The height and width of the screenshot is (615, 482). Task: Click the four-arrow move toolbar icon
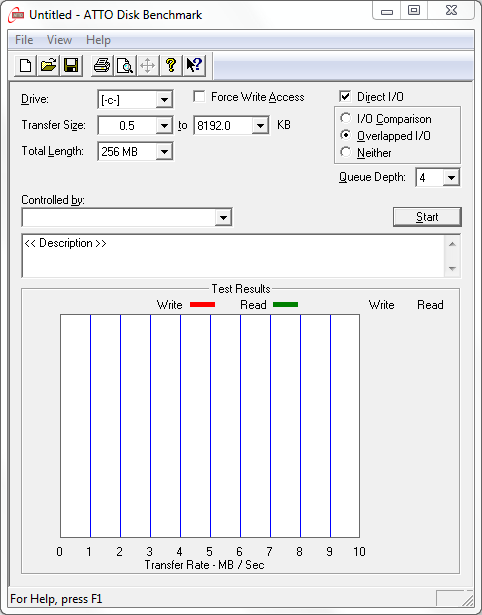tap(147, 65)
